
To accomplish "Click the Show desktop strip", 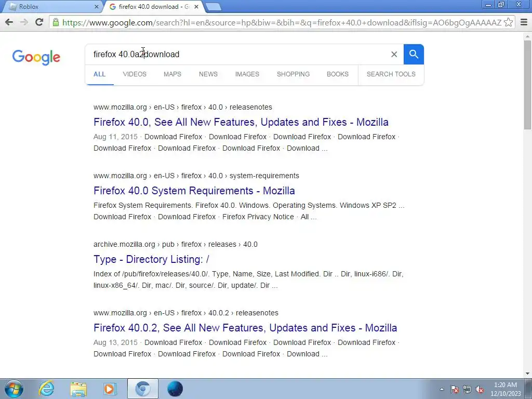I will click(x=528, y=389).
